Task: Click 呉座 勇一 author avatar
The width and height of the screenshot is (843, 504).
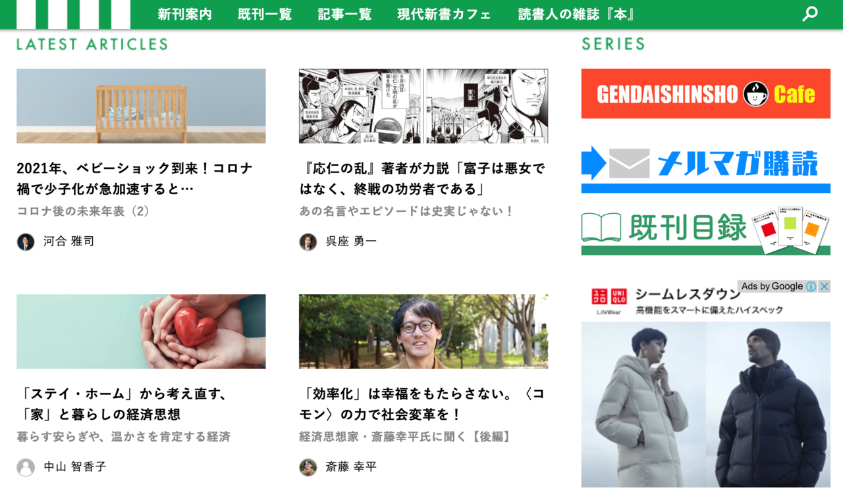Action: (308, 241)
